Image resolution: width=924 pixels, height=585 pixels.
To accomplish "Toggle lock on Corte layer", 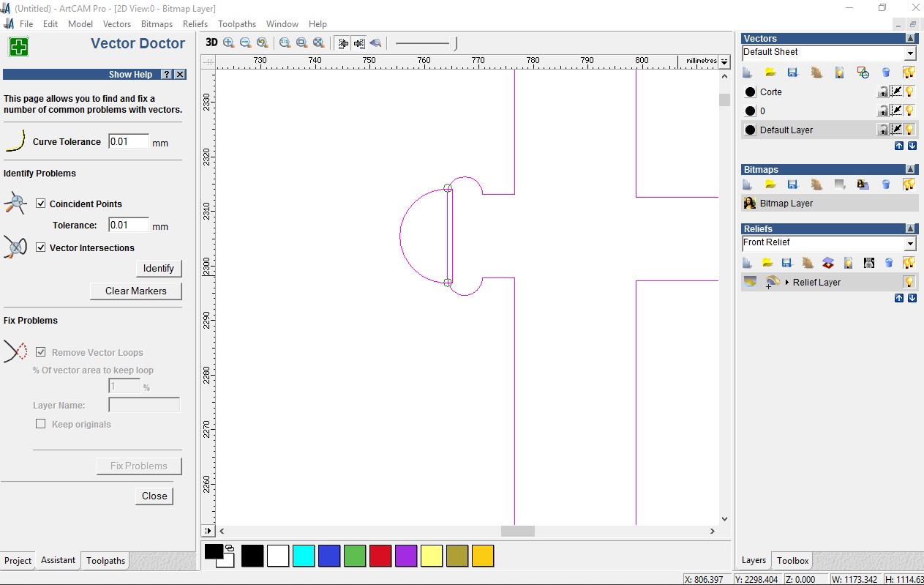I will (883, 92).
